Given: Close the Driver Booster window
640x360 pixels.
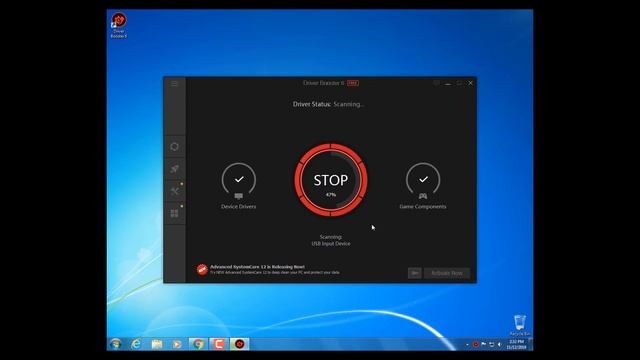Looking at the screenshot, I should 471,83.
